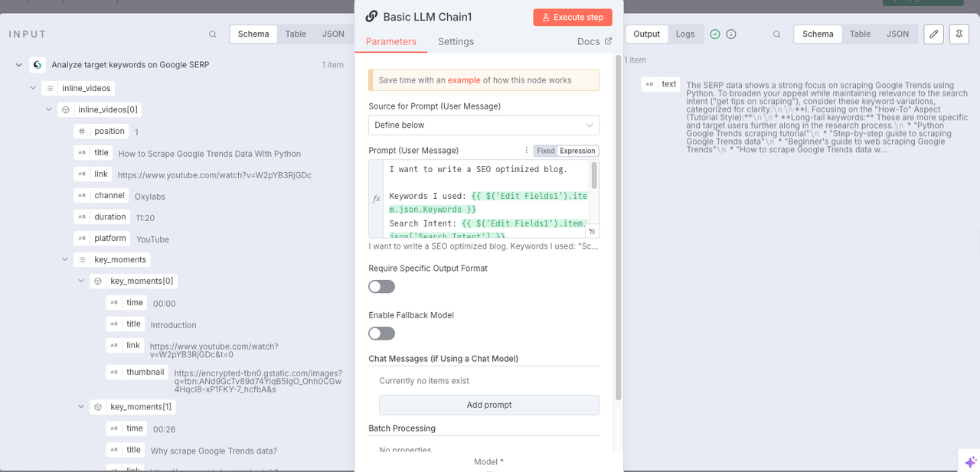The height and width of the screenshot is (472, 980).
Task: Select JSON view in output panel
Action: pyautogui.click(x=897, y=34)
